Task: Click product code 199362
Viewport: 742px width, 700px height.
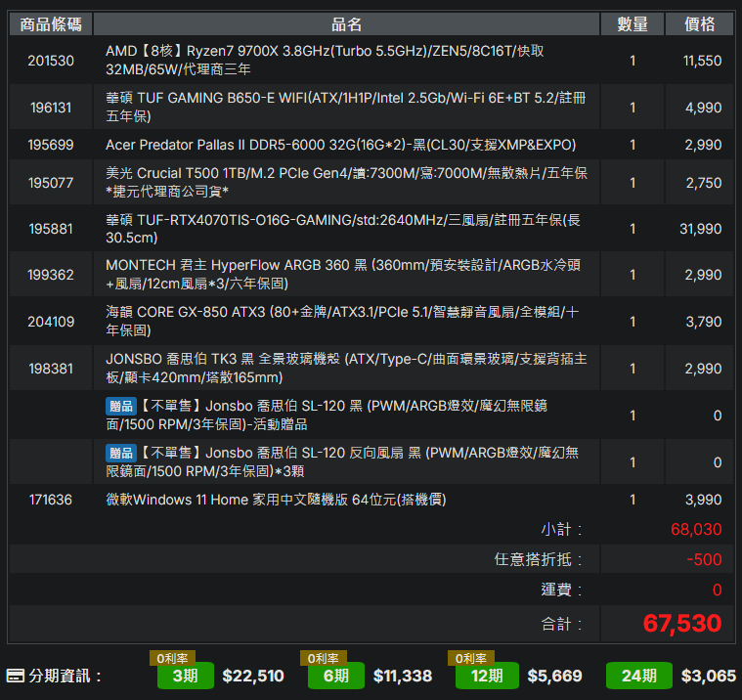Action: (x=51, y=275)
